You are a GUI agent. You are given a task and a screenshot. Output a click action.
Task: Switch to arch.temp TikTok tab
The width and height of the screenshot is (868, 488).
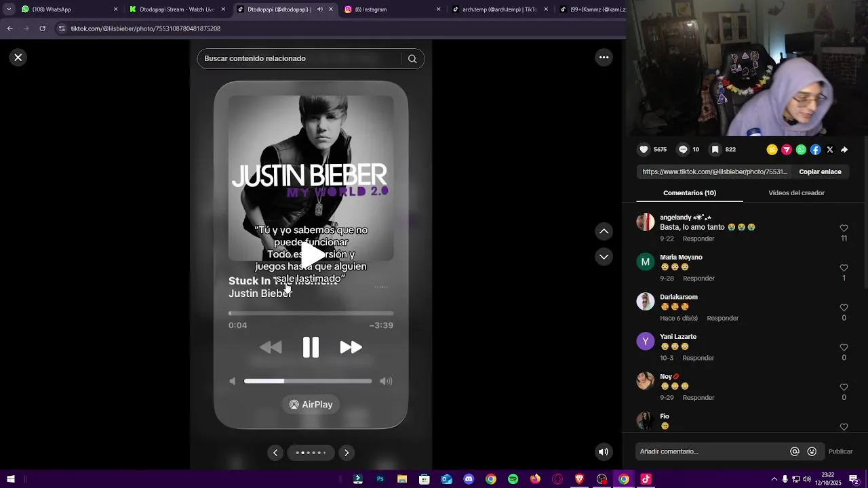(x=500, y=9)
